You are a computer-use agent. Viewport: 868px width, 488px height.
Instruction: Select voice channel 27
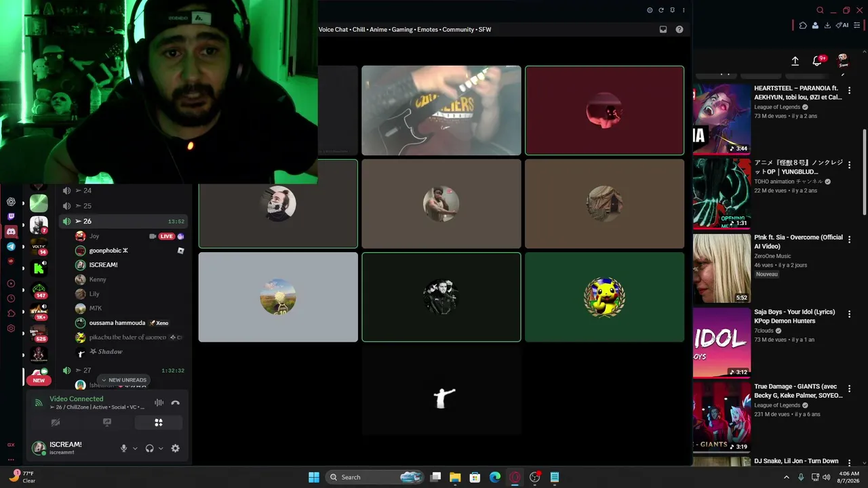pos(123,370)
